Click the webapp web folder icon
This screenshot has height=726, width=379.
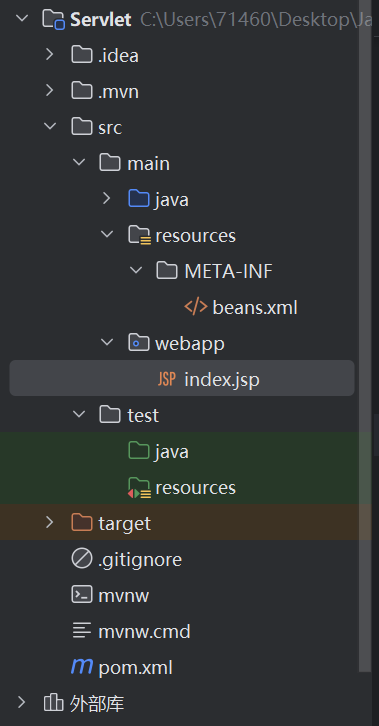coord(139,343)
